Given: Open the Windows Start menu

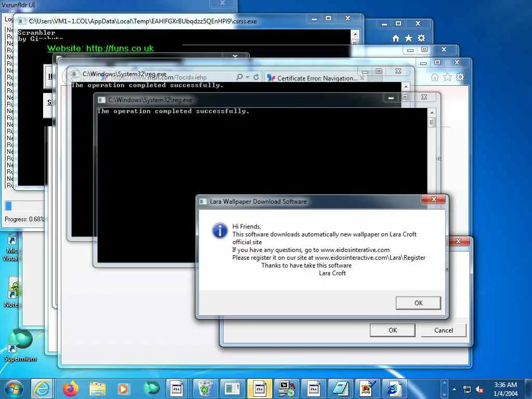Looking at the screenshot, I should pyautogui.click(x=14, y=389).
